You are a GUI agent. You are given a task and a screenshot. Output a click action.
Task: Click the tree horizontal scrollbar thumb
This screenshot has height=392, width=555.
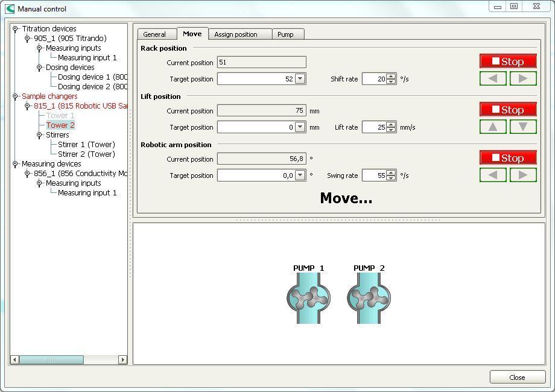(51, 360)
